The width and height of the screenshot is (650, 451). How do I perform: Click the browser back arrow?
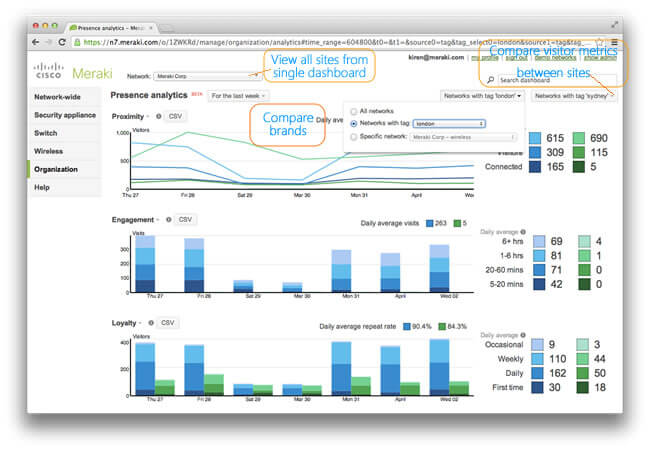point(36,42)
